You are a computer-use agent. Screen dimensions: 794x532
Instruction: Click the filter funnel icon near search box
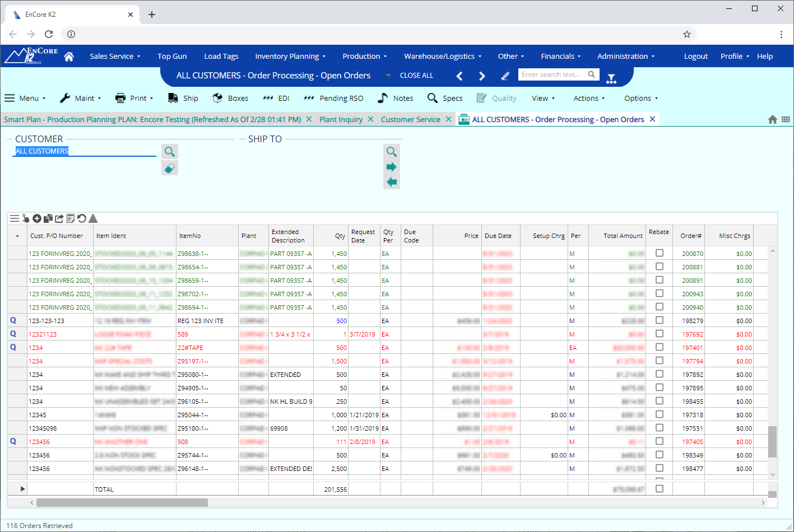611,78
